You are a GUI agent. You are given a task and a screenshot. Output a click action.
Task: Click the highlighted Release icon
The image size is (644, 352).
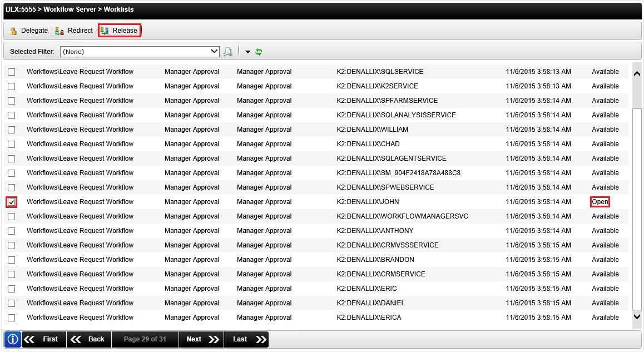(x=119, y=30)
